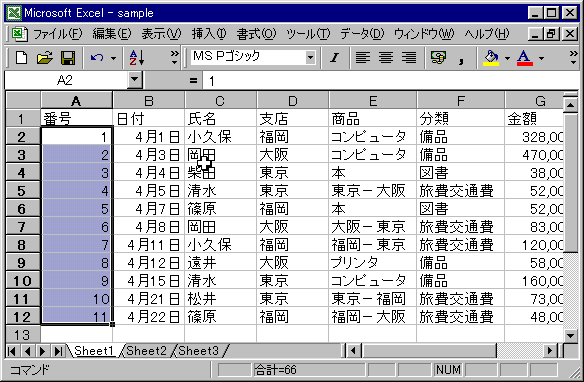584x382 pixels.
Task: Select the row 13 header
Action: [x=22, y=335]
